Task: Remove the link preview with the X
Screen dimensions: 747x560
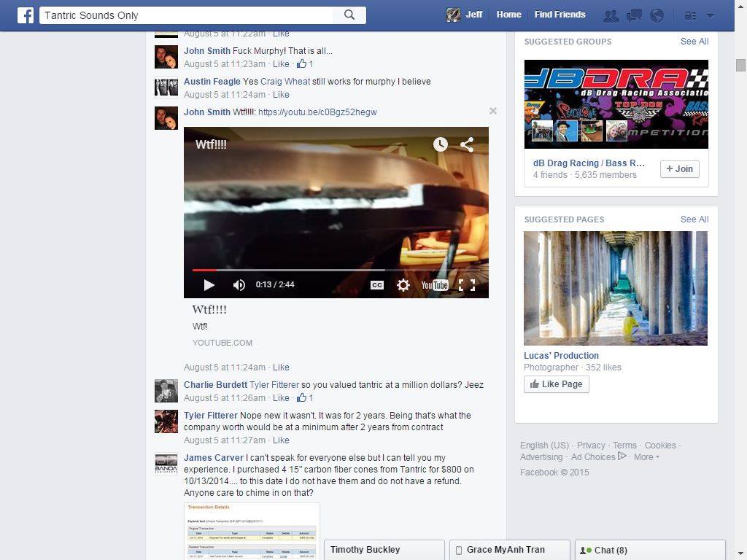Action: pyautogui.click(x=493, y=111)
